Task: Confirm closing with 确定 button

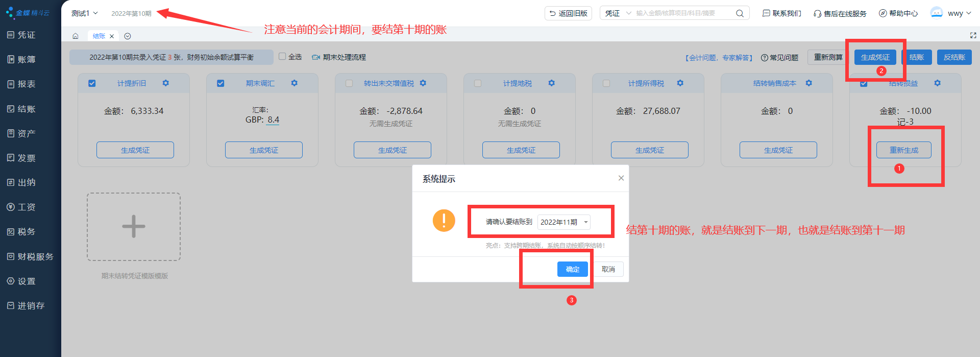Action: click(572, 269)
